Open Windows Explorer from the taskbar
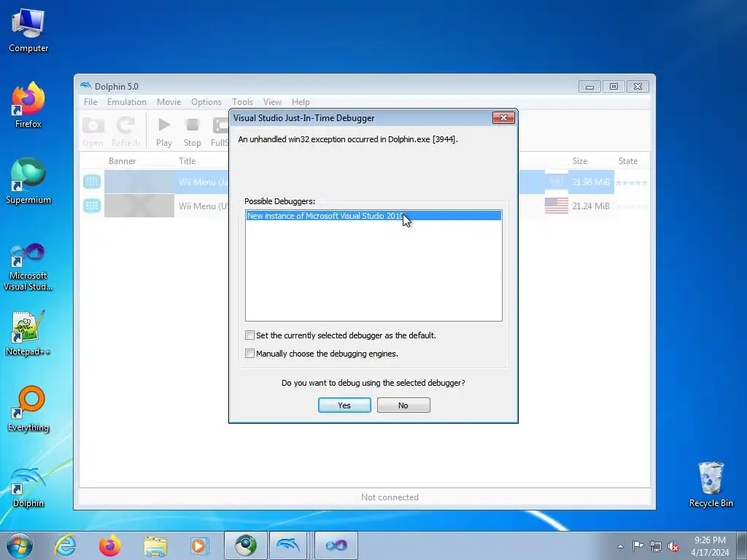Screen dimensions: 747x560 (155, 545)
